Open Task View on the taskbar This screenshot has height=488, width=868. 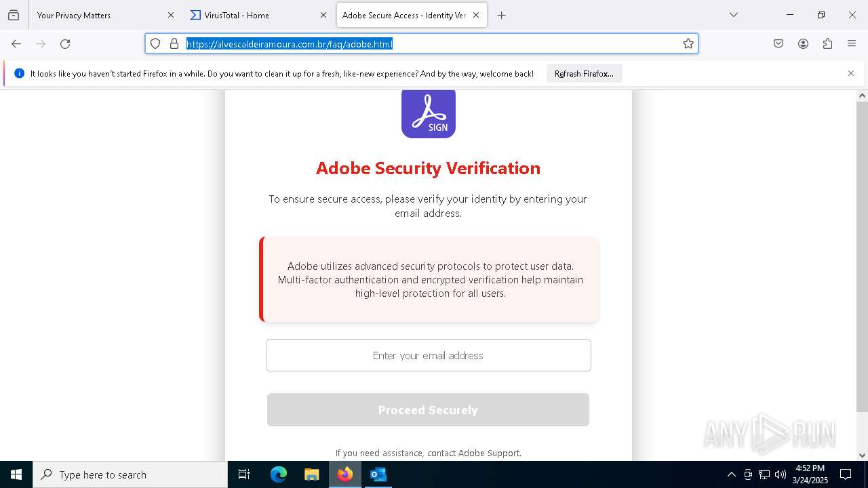244,474
